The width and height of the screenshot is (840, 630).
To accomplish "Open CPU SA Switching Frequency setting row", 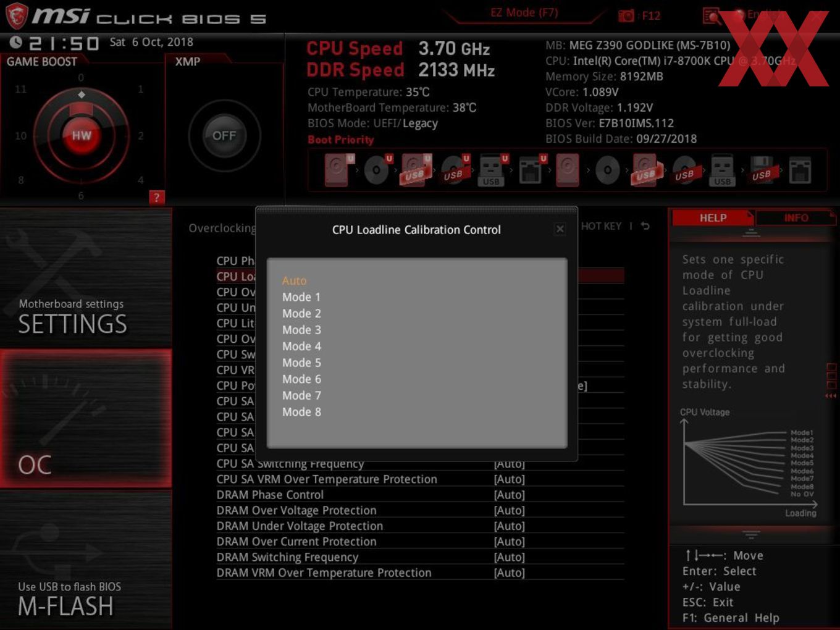I will pyautogui.click(x=420, y=464).
